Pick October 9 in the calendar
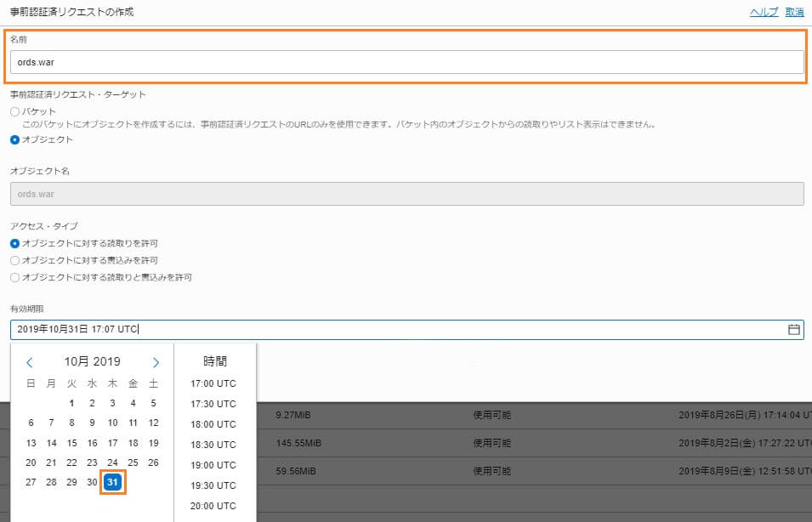Viewport: 812px width, 522px height. pyautogui.click(x=92, y=423)
